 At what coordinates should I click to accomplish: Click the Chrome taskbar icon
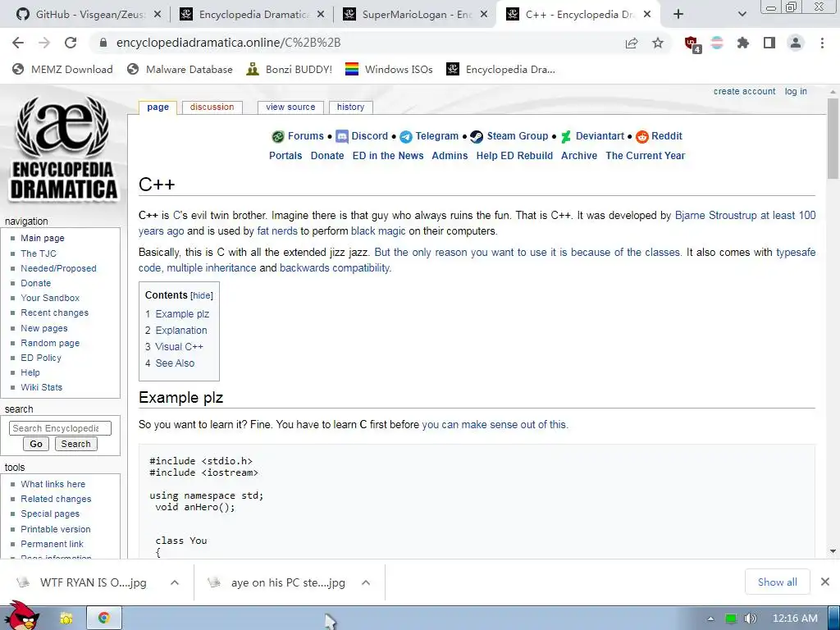[104, 619]
